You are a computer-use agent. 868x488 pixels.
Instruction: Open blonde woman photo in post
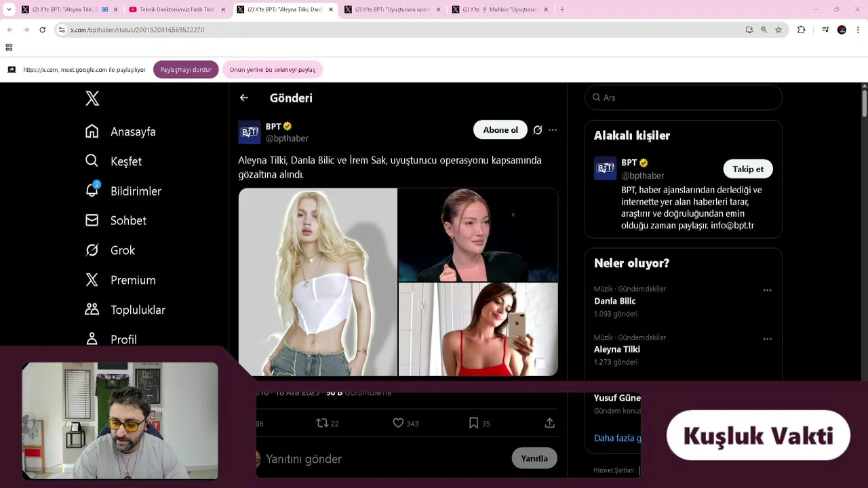pos(317,282)
